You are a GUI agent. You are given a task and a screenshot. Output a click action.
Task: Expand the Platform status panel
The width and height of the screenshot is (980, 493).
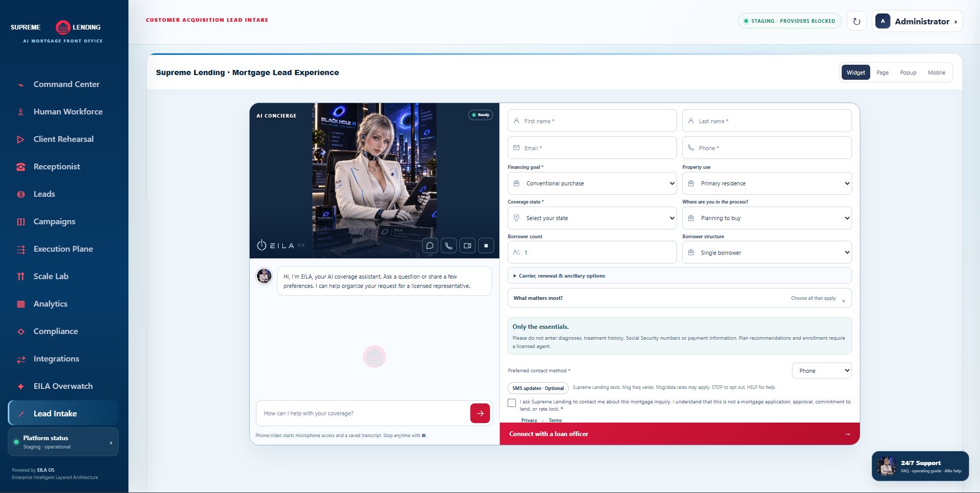point(63,442)
